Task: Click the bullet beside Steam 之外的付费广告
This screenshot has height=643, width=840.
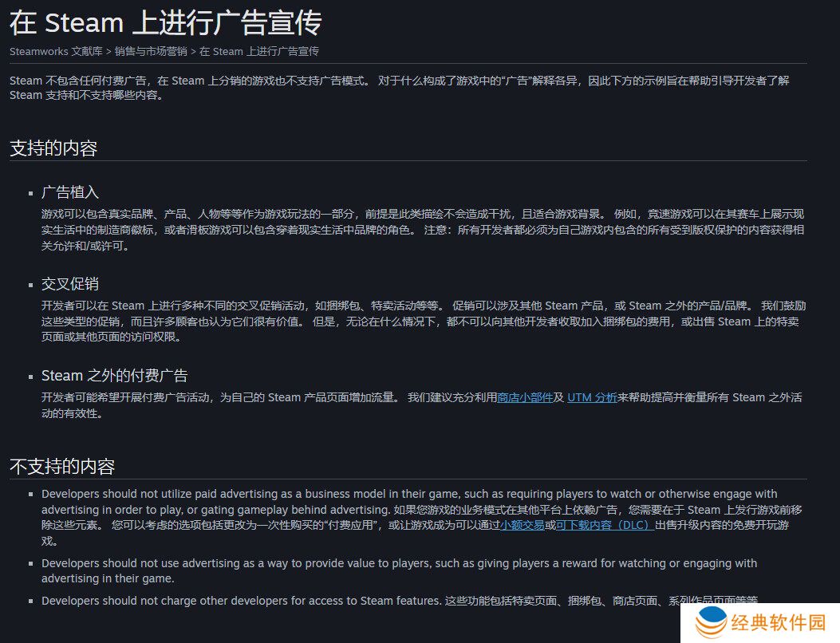Action: coord(30,377)
